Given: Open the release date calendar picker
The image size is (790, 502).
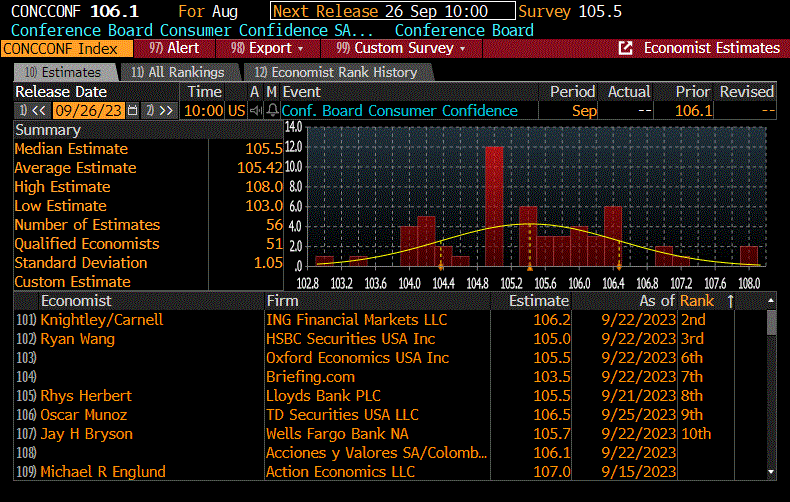Looking at the screenshot, I should tap(133, 110).
